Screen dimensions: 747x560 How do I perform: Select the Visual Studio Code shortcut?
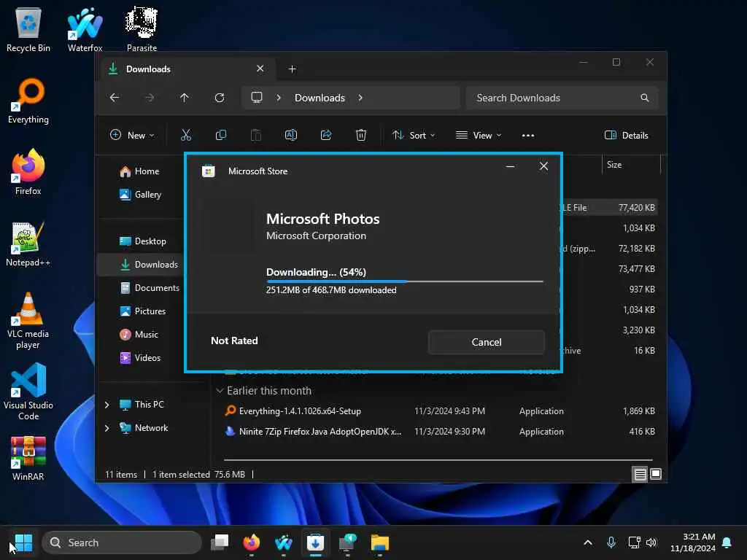[28, 392]
